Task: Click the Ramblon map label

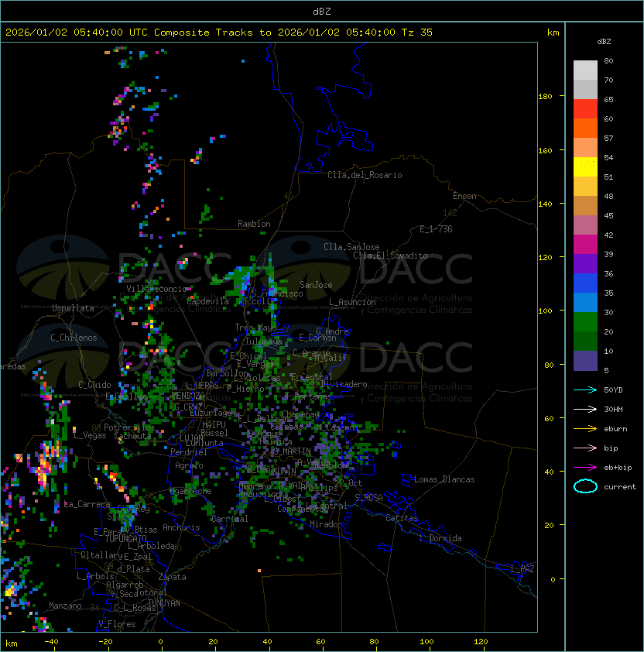Action: pyautogui.click(x=254, y=224)
